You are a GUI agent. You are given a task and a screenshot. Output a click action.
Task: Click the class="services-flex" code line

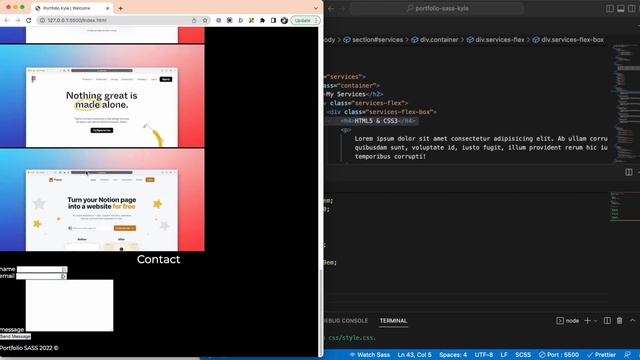click(x=367, y=103)
